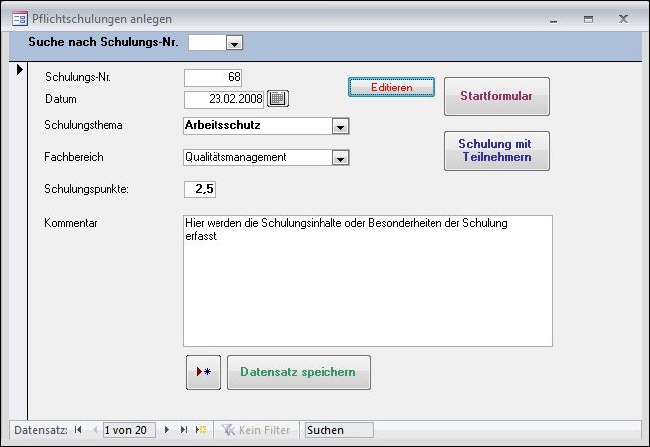650x447 pixels.
Task: Open Suche nach Schulungs-Nr. dropdown arrow
Action: pyautogui.click(x=234, y=43)
